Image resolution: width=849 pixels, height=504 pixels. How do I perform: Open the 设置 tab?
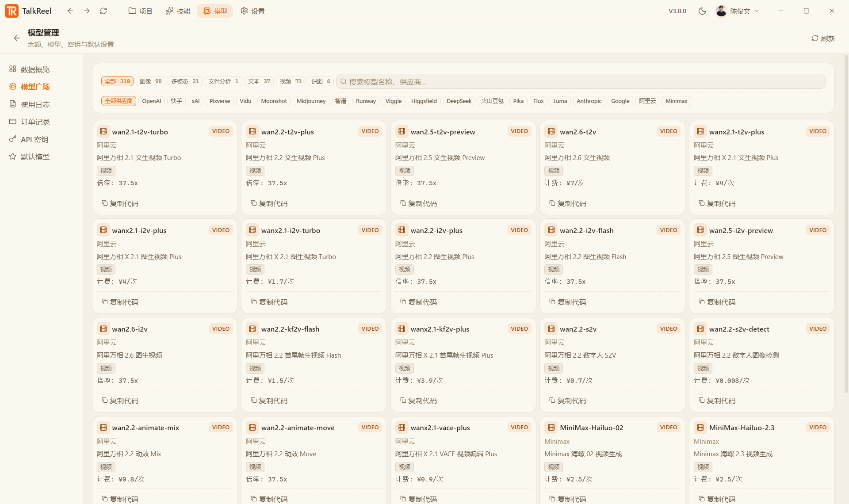click(252, 11)
